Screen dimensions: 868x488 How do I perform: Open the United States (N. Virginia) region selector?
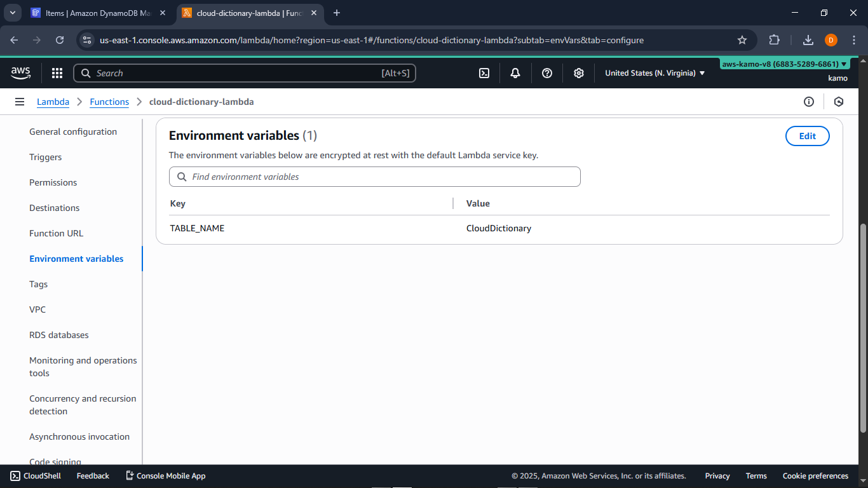click(x=654, y=73)
